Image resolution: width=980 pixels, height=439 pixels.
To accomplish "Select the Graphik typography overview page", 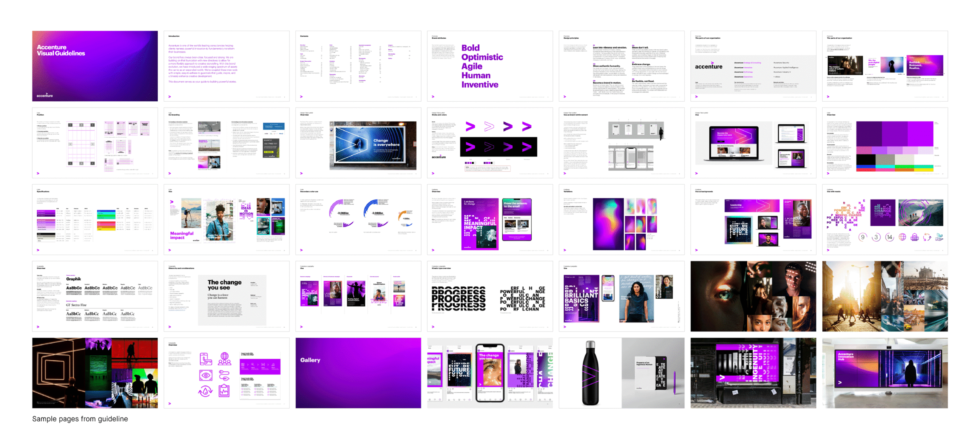I will [95, 296].
